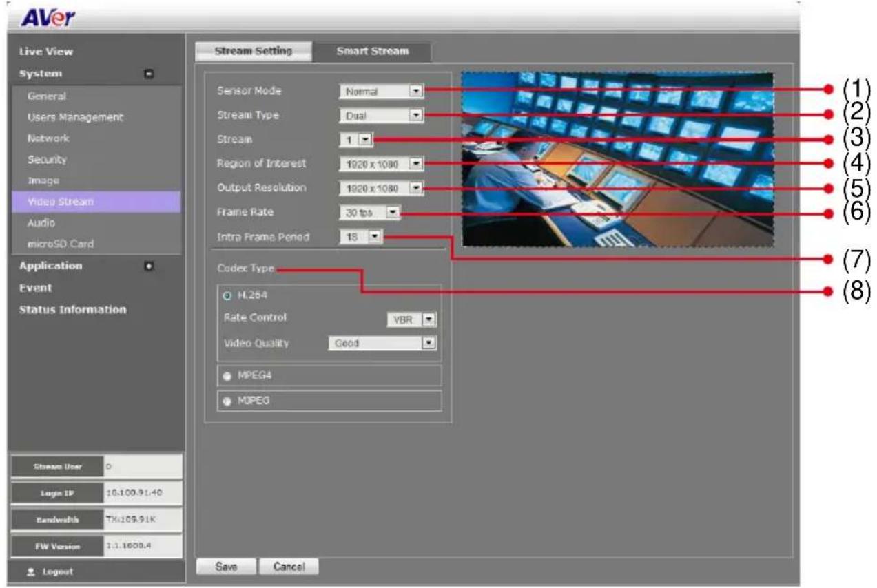The image size is (877, 588).
Task: Select H.264 codec radio button
Action: 227,295
